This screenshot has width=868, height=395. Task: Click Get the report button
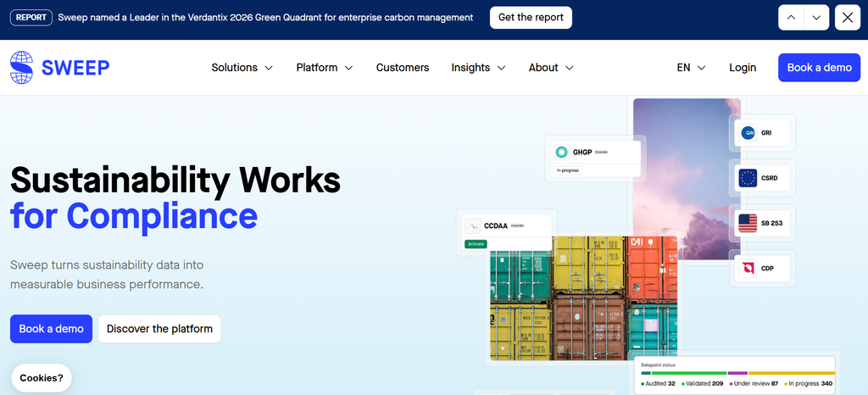click(x=531, y=18)
